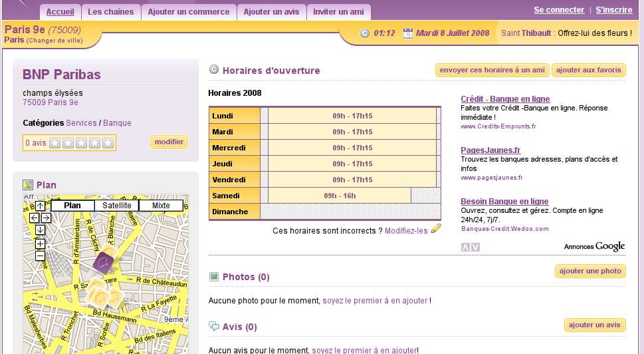Zoom in on the map with plus
644x354 pixels.
pos(41,244)
